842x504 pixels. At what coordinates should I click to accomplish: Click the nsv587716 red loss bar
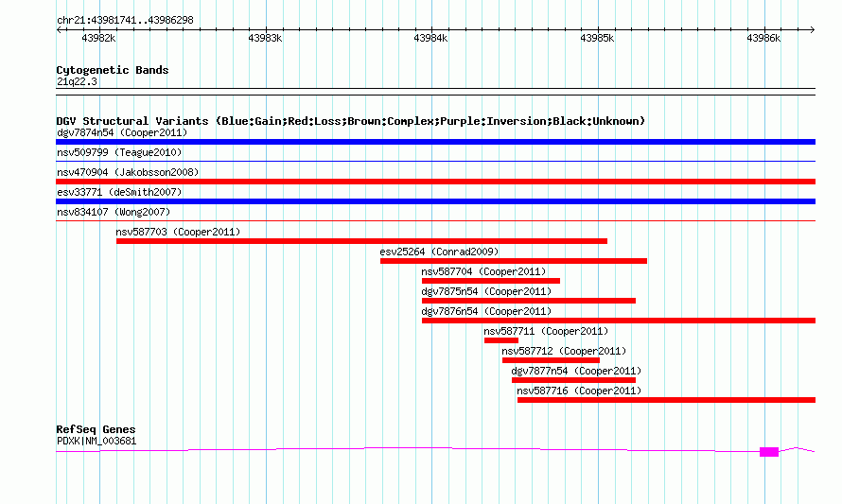[x=666, y=400]
